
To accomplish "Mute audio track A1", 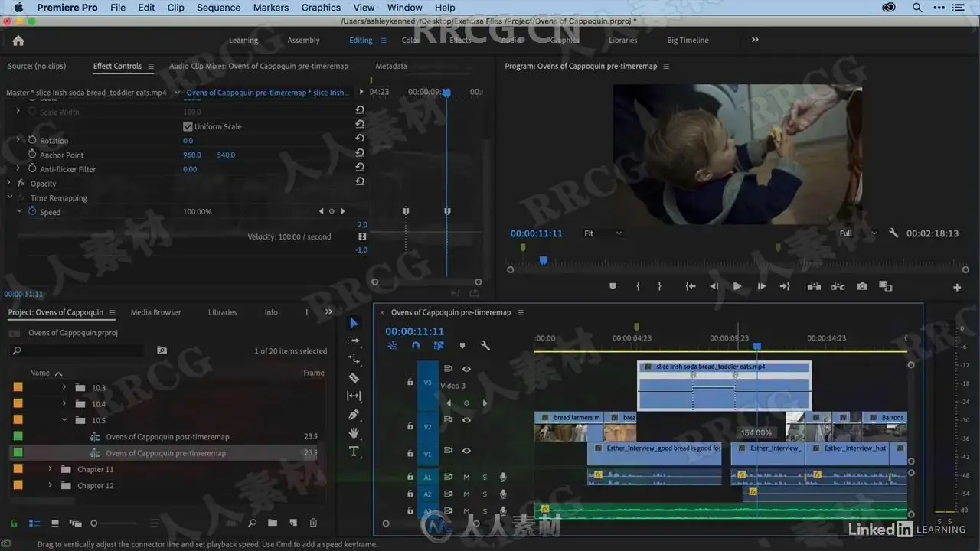I will (466, 477).
